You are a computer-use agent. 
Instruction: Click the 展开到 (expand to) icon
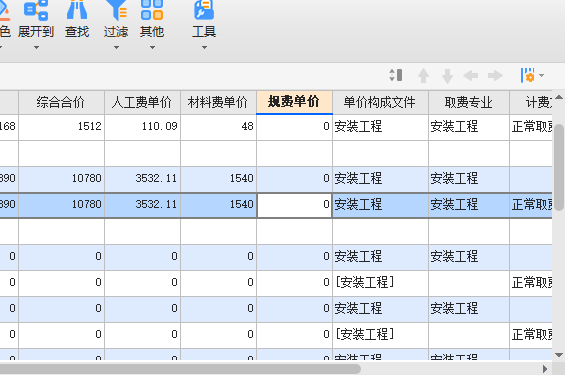[36, 10]
